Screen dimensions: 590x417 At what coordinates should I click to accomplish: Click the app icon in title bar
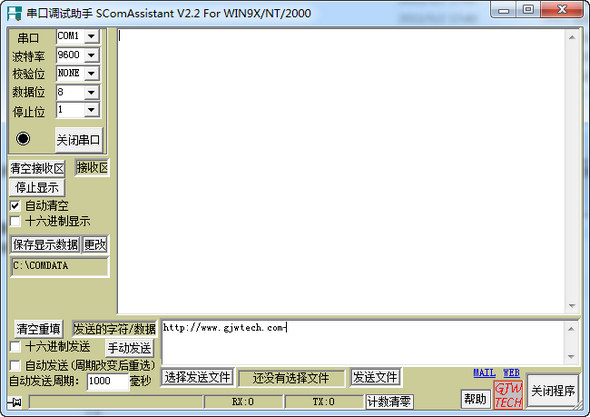(x=14, y=13)
